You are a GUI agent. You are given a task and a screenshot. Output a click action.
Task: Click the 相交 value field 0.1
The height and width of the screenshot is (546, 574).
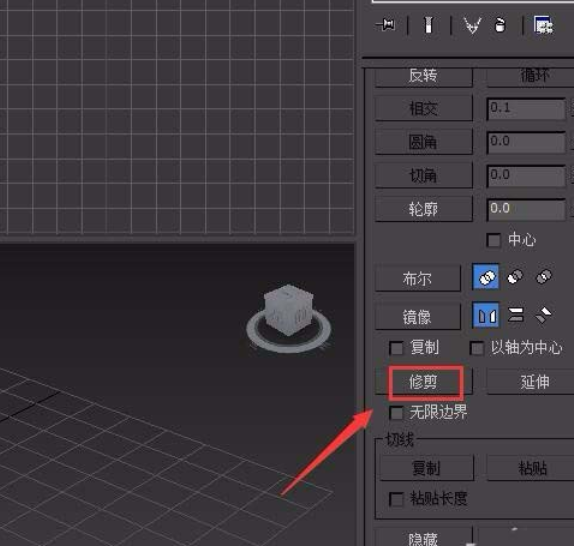click(x=526, y=109)
